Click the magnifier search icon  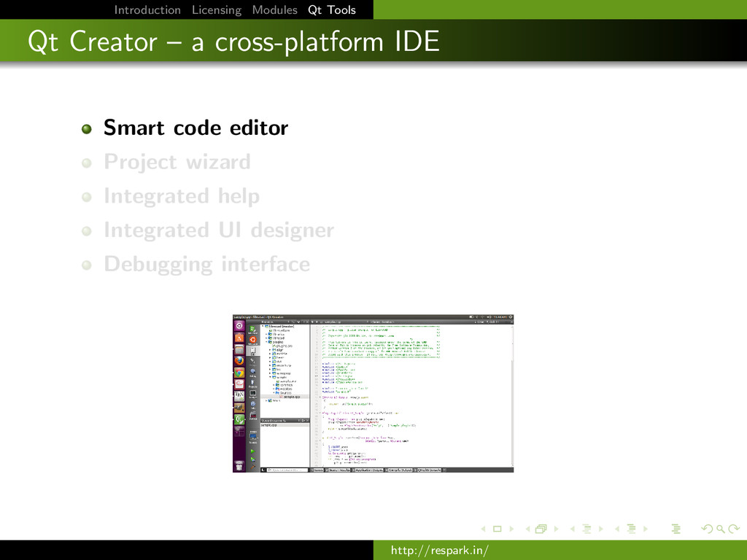pos(721,529)
